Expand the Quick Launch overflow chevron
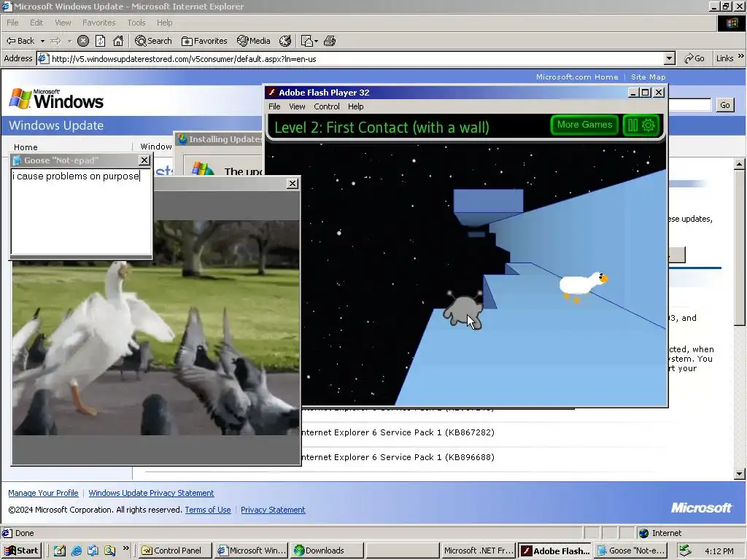Screen dimensions: 747x560 (x=125, y=548)
